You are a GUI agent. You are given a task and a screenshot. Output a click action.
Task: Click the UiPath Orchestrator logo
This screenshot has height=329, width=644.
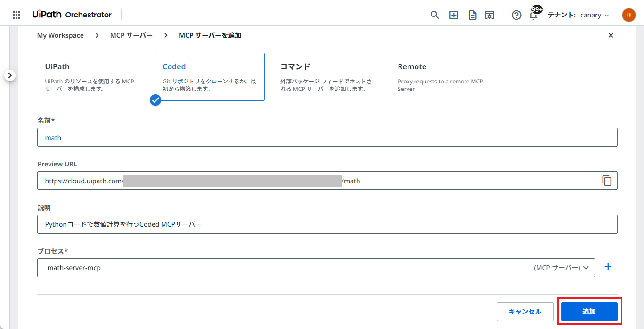(72, 15)
